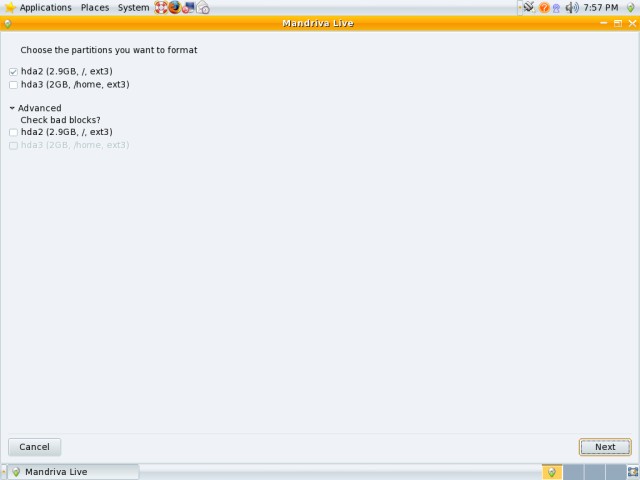
Task: Maximize the Mandriva Live window
Action: click(x=618, y=23)
